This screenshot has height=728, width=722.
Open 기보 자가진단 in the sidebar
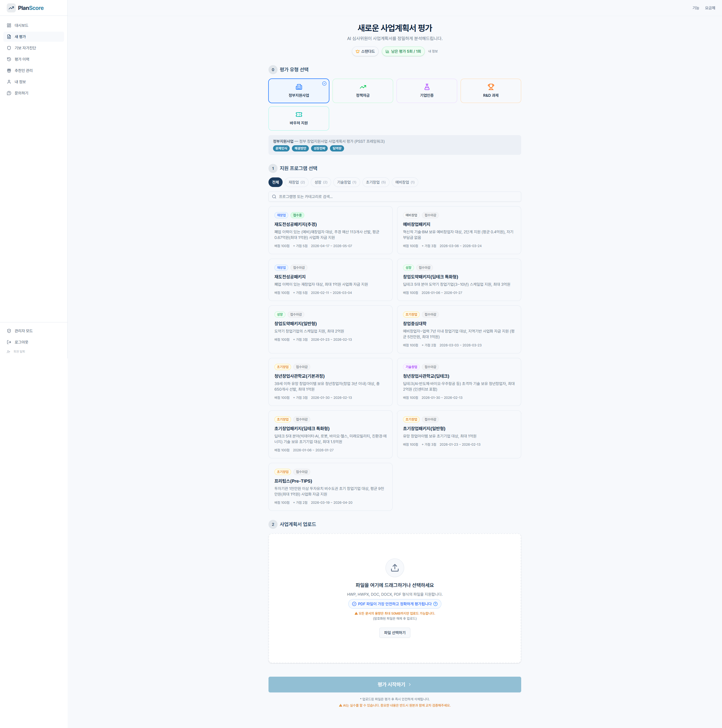[25, 48]
